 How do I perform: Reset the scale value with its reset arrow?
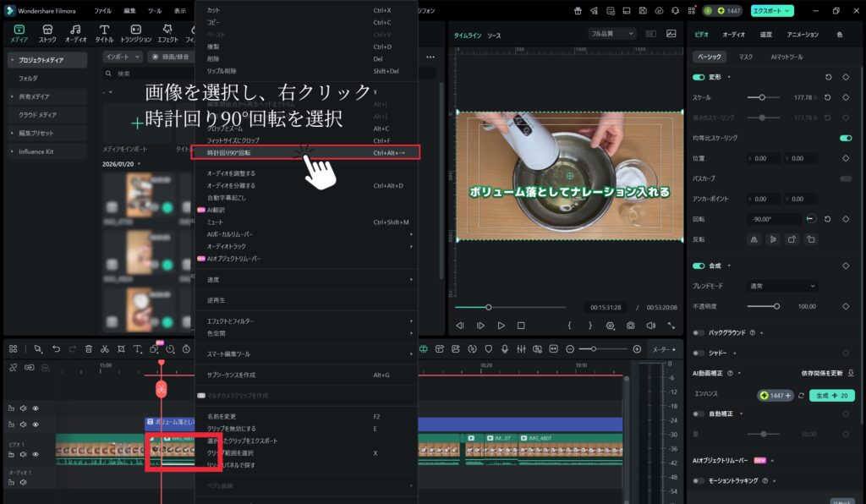(828, 97)
